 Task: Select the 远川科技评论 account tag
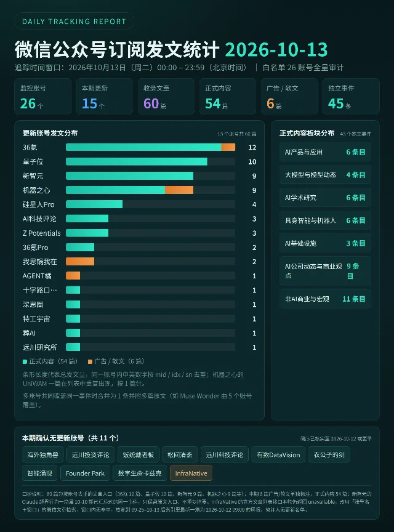click(x=224, y=454)
